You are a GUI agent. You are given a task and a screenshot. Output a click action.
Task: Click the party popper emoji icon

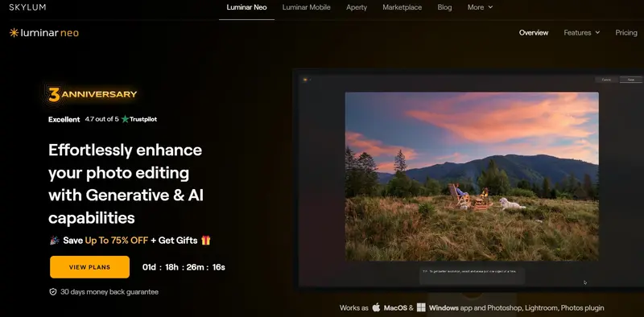coord(54,241)
